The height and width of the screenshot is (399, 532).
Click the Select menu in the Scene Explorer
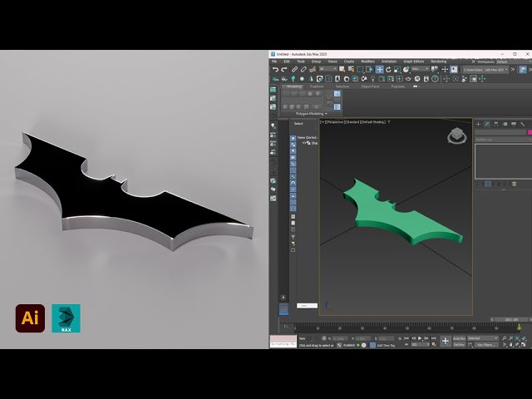pyautogui.click(x=298, y=124)
